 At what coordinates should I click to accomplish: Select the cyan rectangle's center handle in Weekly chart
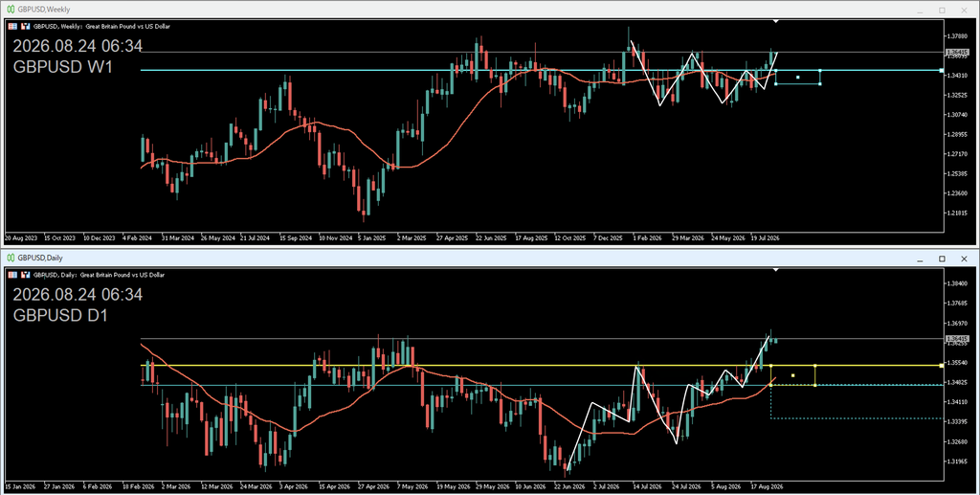coord(797,78)
